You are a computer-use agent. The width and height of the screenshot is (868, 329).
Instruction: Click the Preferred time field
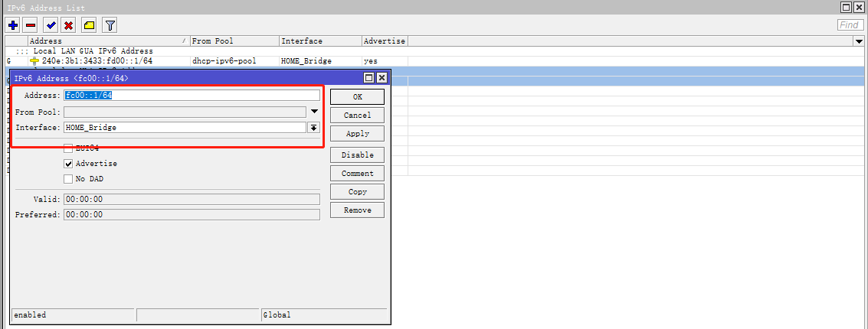tap(192, 214)
